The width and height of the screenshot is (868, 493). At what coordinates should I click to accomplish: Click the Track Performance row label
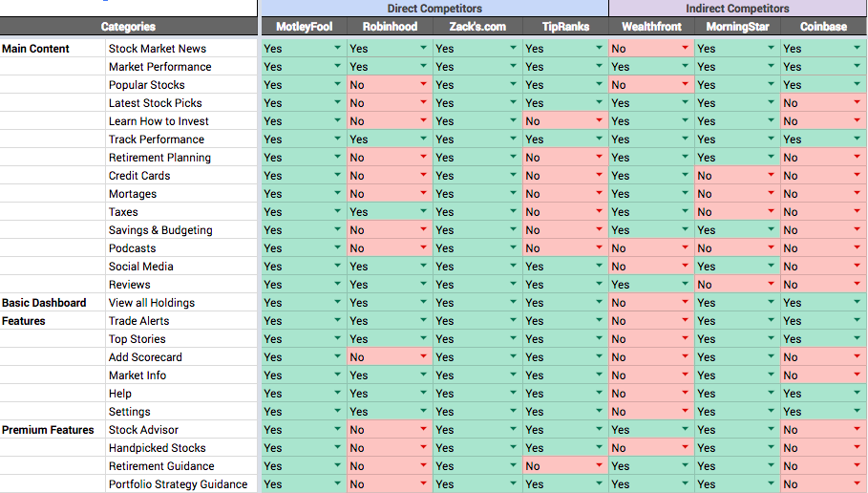click(x=156, y=139)
